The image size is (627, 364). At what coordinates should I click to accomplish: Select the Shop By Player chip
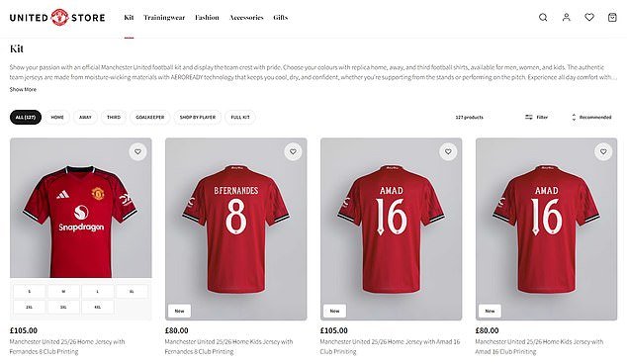click(198, 117)
